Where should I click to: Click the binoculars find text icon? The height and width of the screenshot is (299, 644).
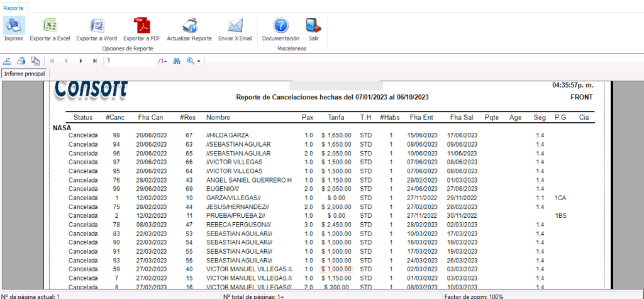click(x=177, y=61)
